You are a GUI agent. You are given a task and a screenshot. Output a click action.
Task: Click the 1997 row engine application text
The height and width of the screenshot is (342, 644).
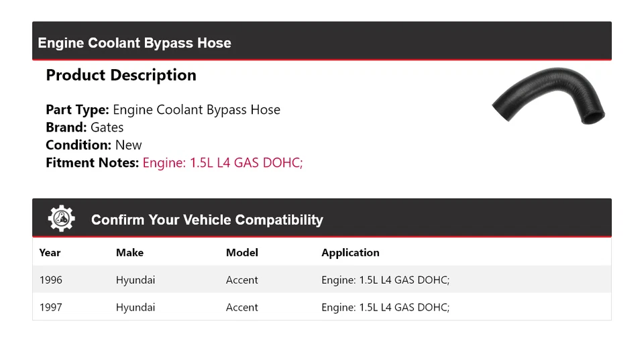click(385, 308)
